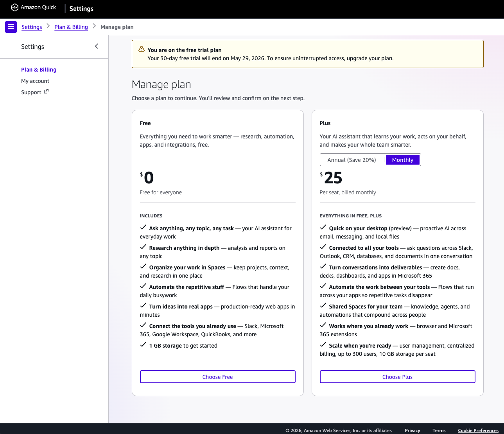
Task: Click checkmark beside 1 GB storage
Action: point(143,345)
